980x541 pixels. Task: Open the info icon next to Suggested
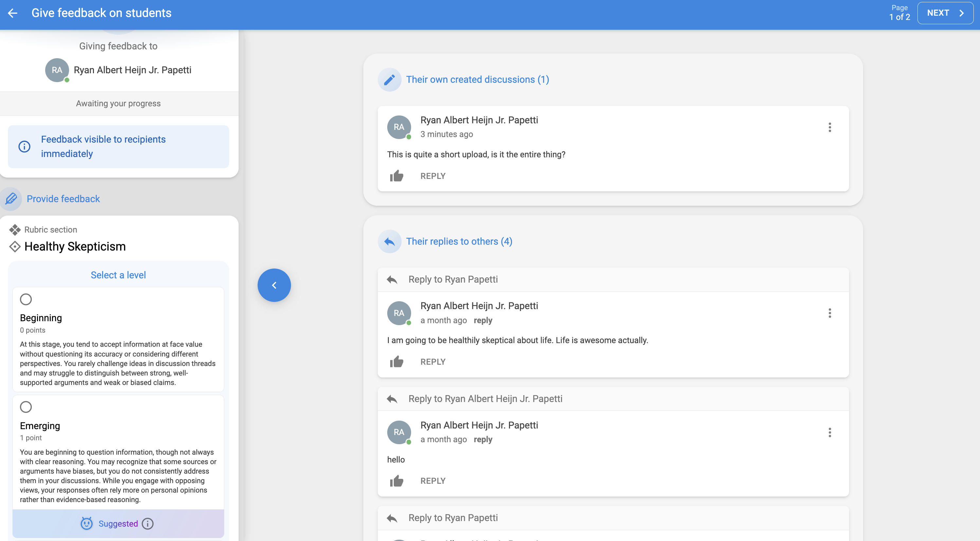pos(148,524)
